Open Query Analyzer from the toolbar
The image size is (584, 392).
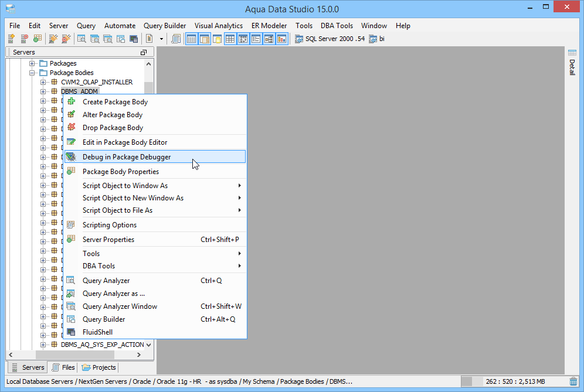click(82, 39)
